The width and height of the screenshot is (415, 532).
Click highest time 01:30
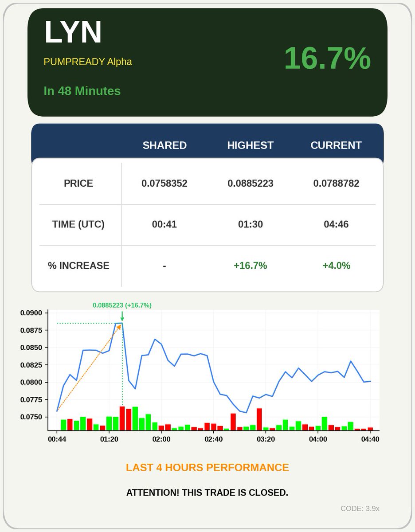251,224
